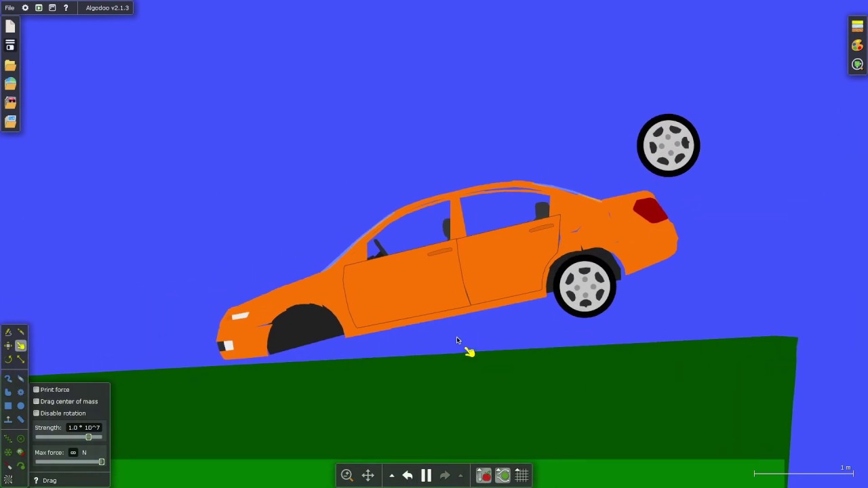Select the Brush tool
Viewport: 868px width, 488px height.
tap(8, 378)
